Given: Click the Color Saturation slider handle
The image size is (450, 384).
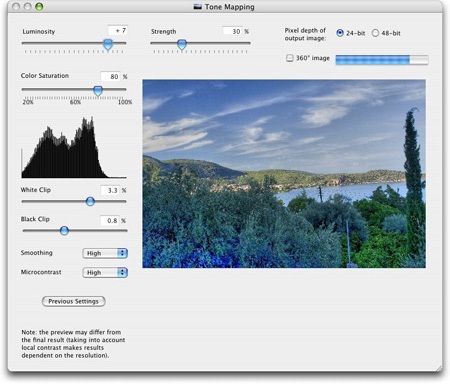Looking at the screenshot, I should click(x=98, y=91).
